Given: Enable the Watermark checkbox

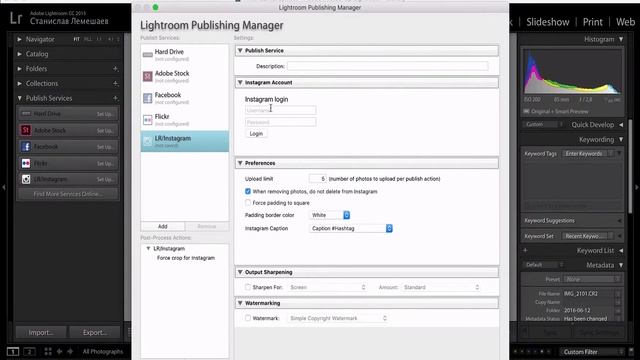Looking at the screenshot, I should [x=248, y=318].
